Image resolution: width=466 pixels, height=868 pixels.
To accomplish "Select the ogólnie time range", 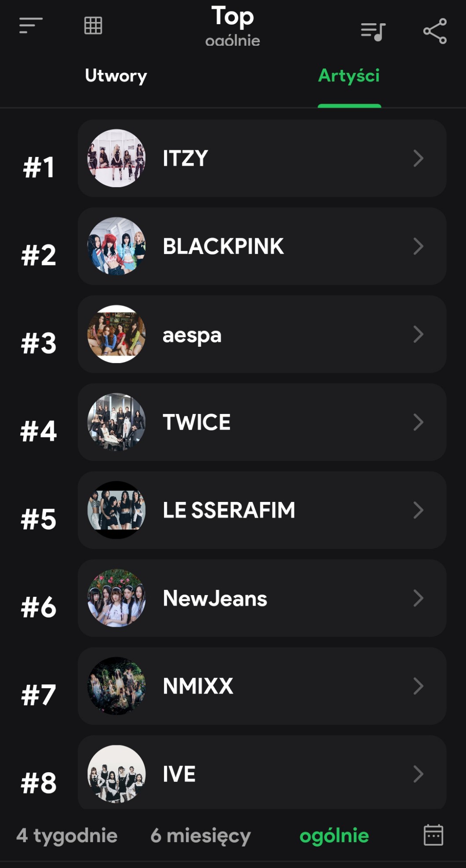I will click(x=334, y=835).
